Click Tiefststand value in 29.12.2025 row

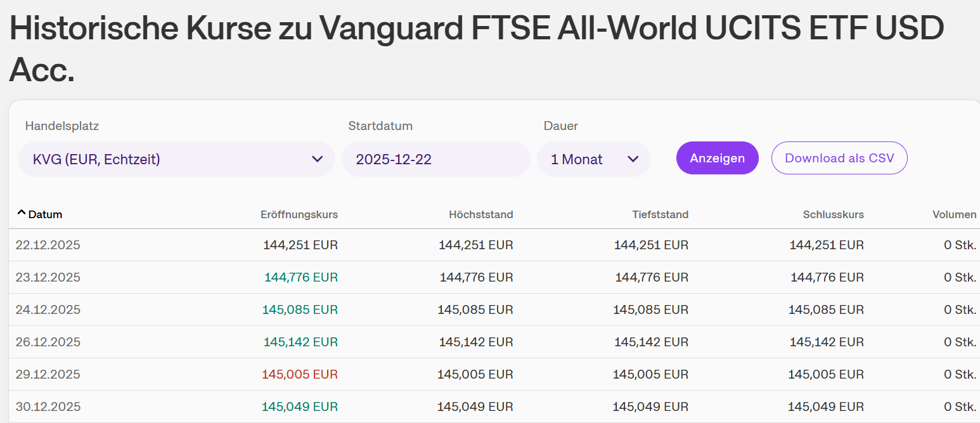[x=651, y=374]
